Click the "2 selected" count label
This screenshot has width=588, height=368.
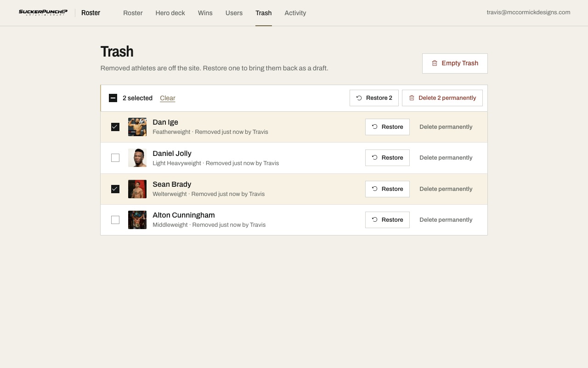pyautogui.click(x=137, y=98)
